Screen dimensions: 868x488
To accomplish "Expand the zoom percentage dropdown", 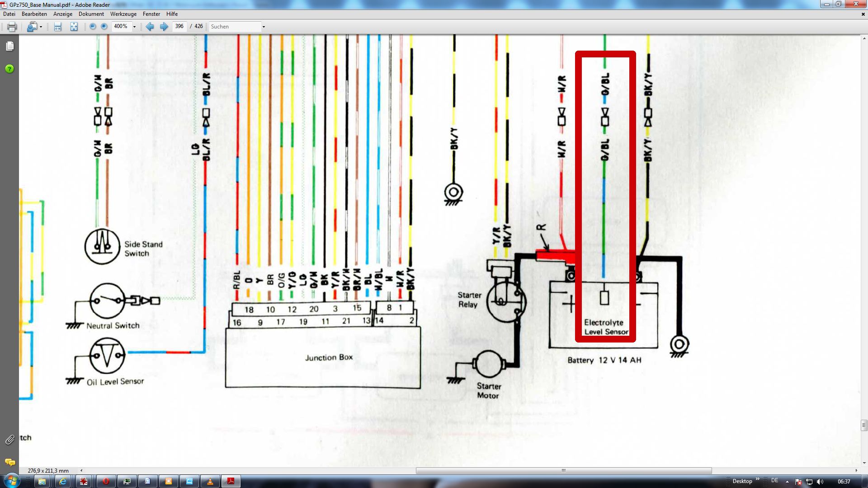I will click(x=134, y=27).
